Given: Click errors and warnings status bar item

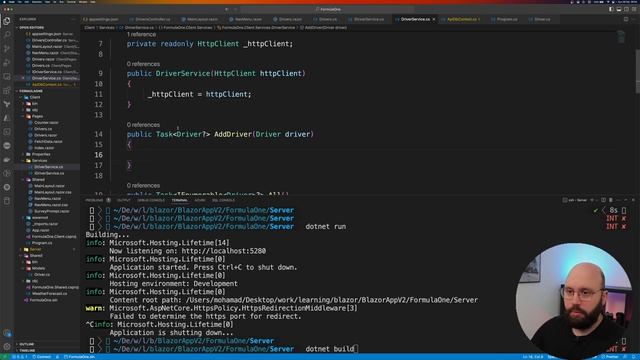Looking at the screenshot, I should click(19, 357).
